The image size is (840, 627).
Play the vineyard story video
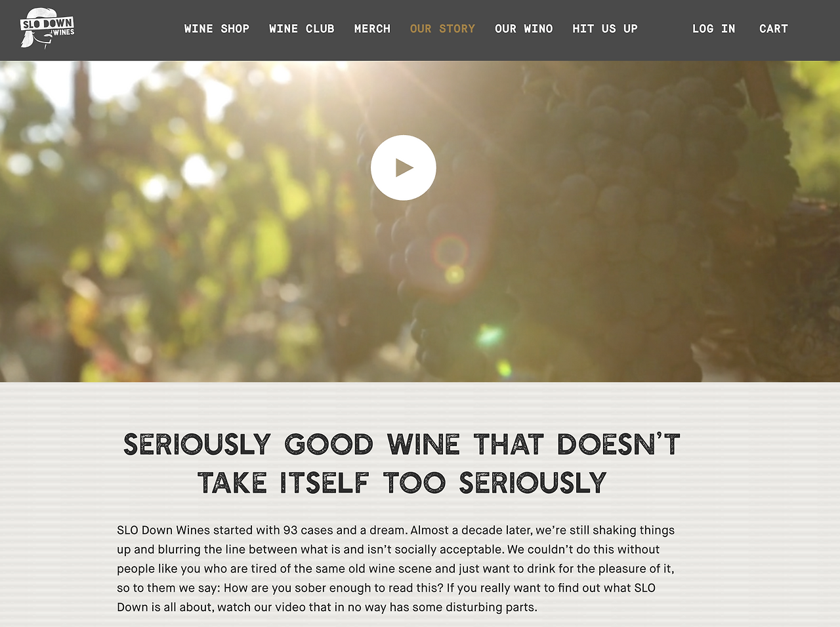tap(403, 168)
